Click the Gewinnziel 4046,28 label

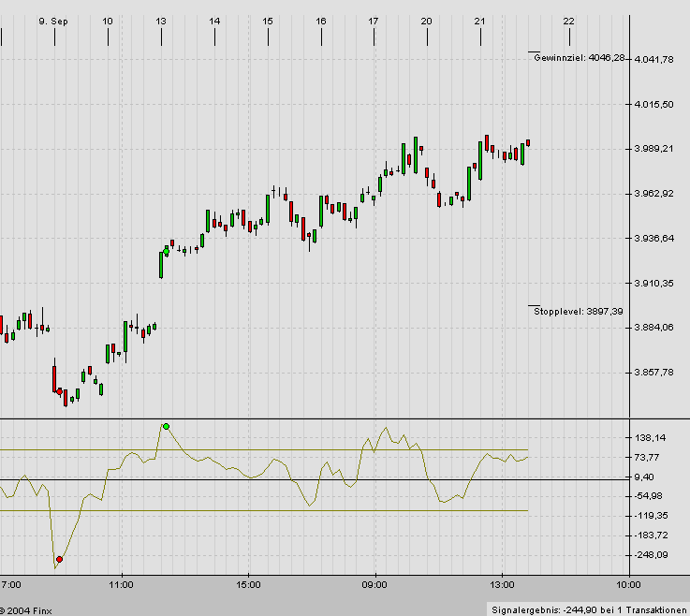578,58
